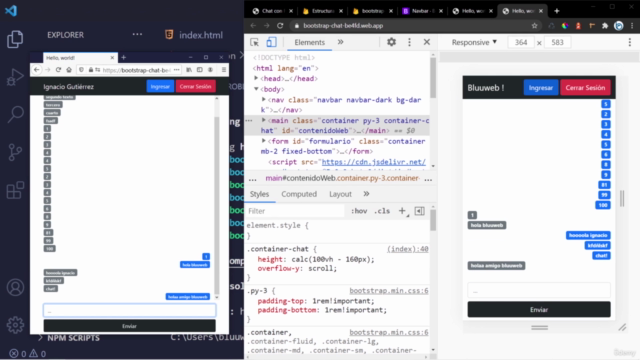Click Ingresar in the Firefox window
Viewport: 640px width, 360px height.
[160, 87]
